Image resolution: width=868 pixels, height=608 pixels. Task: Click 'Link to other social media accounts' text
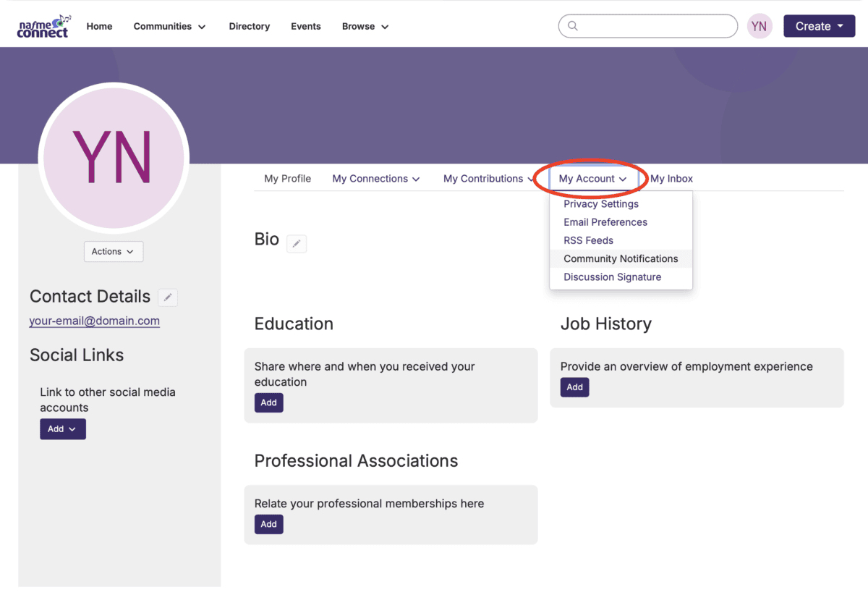click(108, 400)
